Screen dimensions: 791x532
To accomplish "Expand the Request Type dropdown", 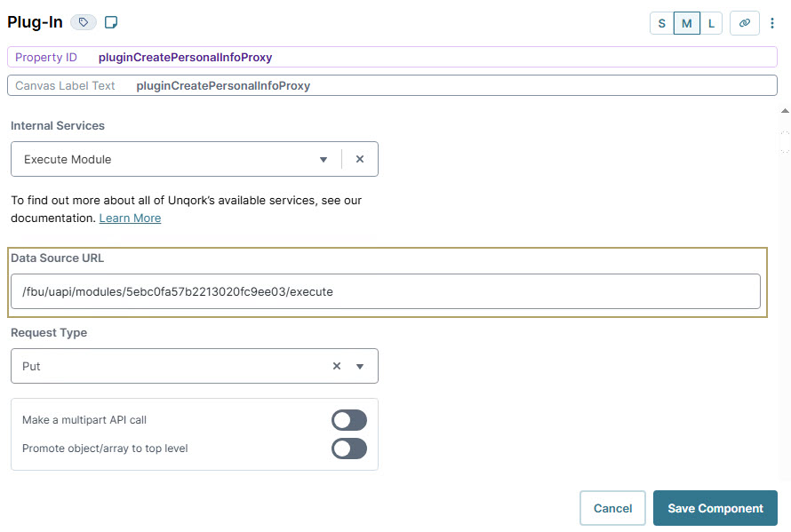I will click(x=361, y=365).
